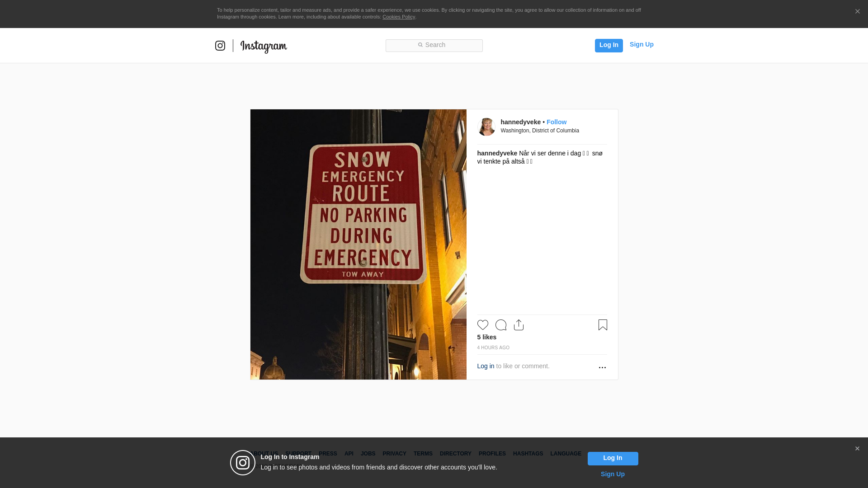Open the Cookies Policy link

coord(398,17)
